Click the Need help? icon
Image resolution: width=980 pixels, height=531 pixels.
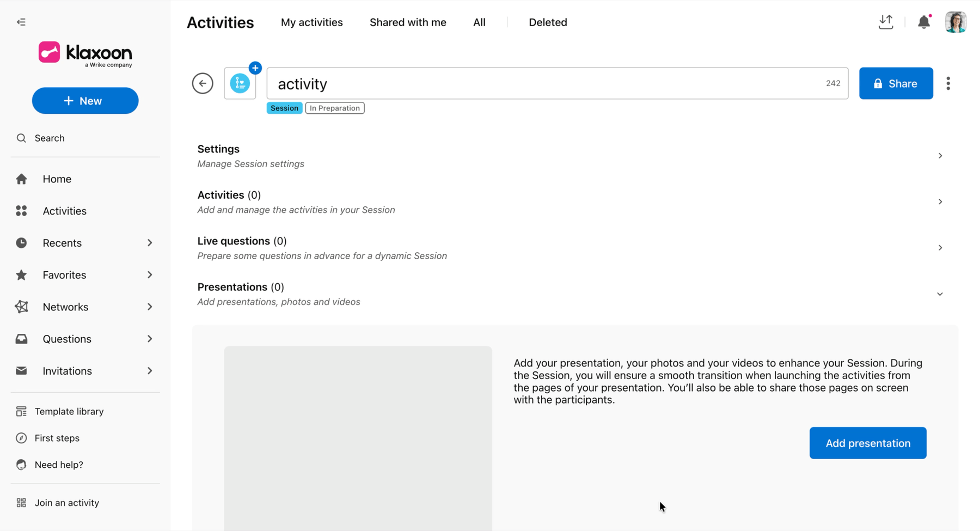pyautogui.click(x=21, y=465)
